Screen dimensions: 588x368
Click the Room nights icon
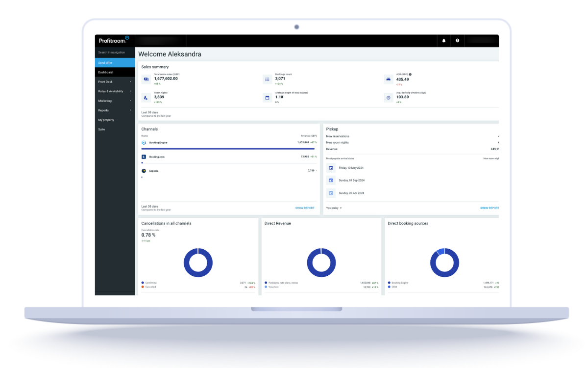(x=146, y=98)
